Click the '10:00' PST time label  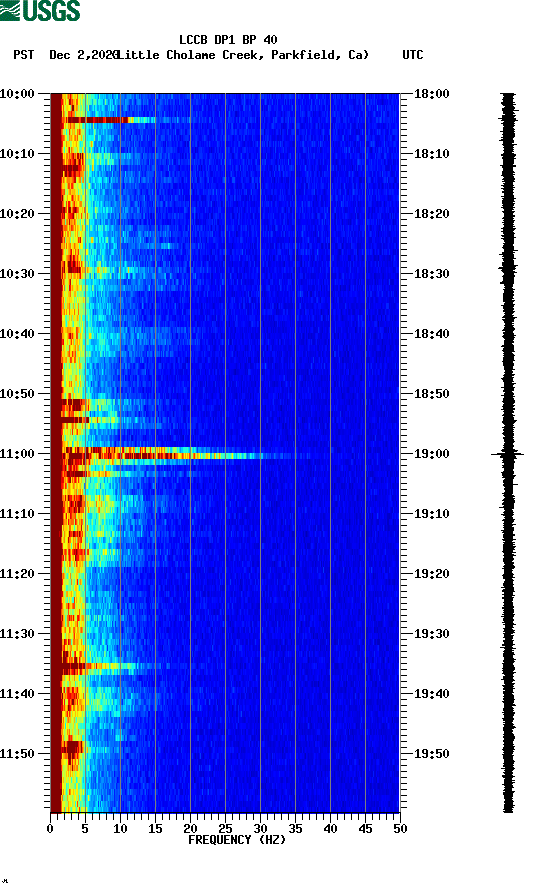tap(17, 93)
